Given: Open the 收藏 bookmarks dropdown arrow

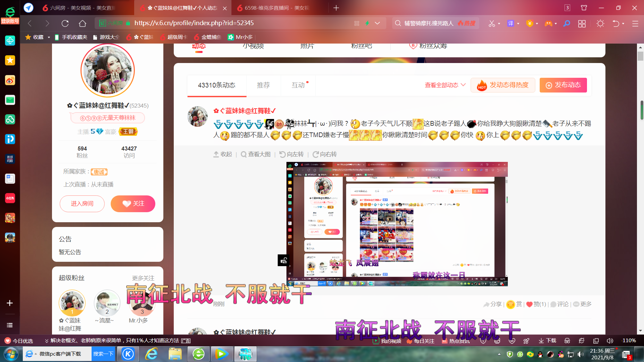Looking at the screenshot, I should pyautogui.click(x=49, y=37).
